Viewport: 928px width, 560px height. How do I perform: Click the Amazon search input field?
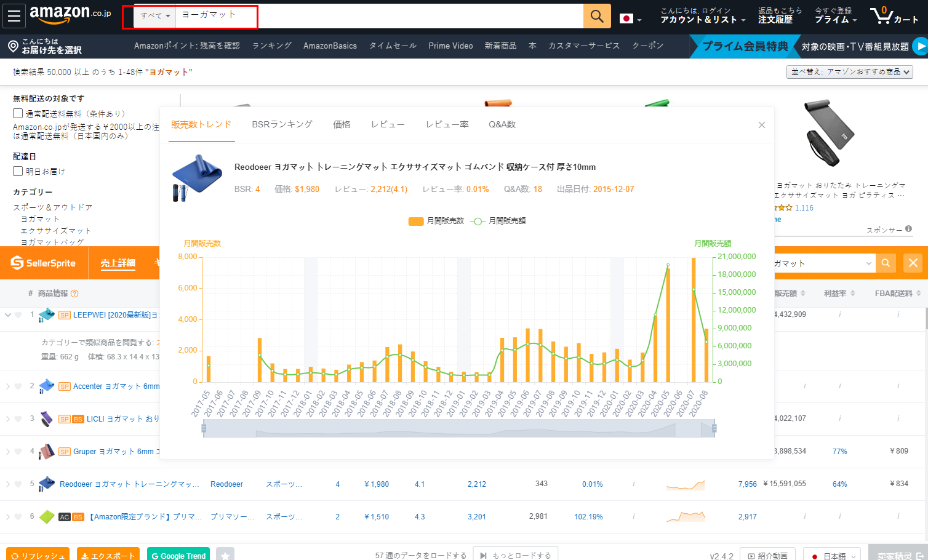pos(379,16)
